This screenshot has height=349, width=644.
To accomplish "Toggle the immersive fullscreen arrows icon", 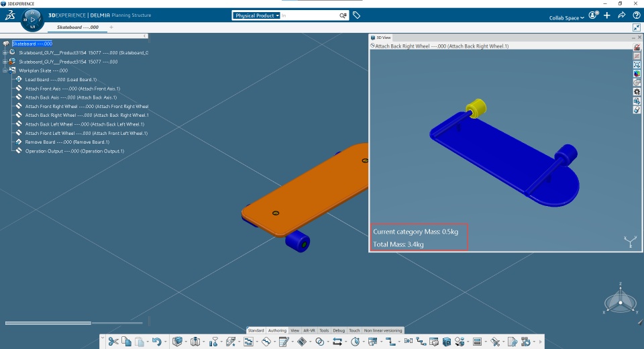I will tap(636, 28).
